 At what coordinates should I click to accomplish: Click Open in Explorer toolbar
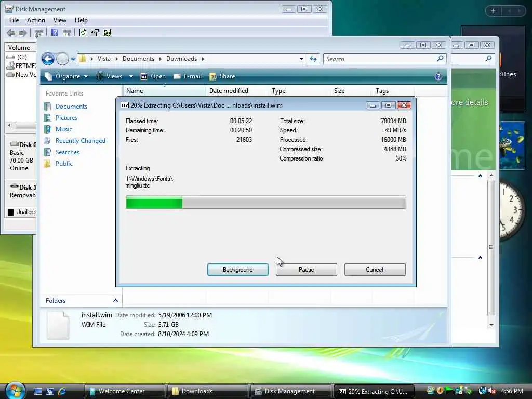coord(153,76)
